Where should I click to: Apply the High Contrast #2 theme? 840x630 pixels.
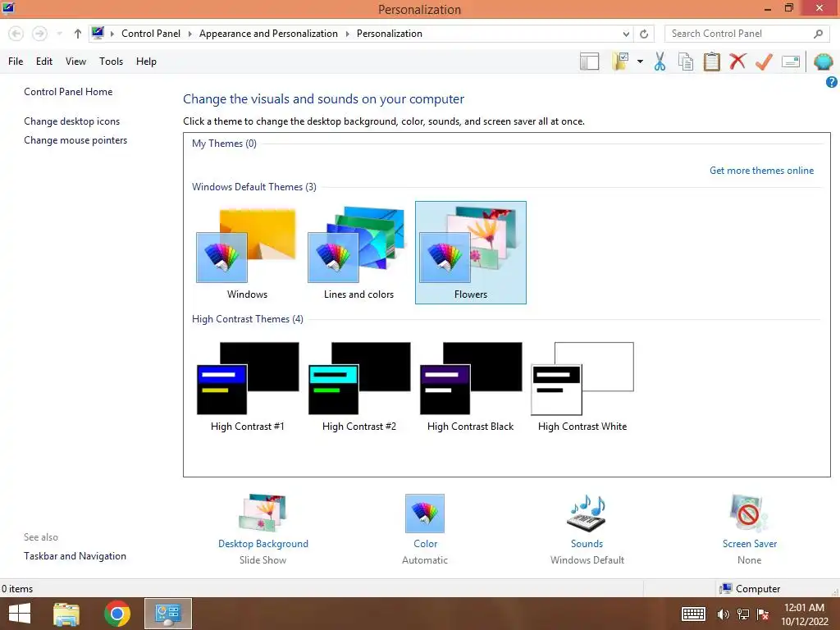358,386
